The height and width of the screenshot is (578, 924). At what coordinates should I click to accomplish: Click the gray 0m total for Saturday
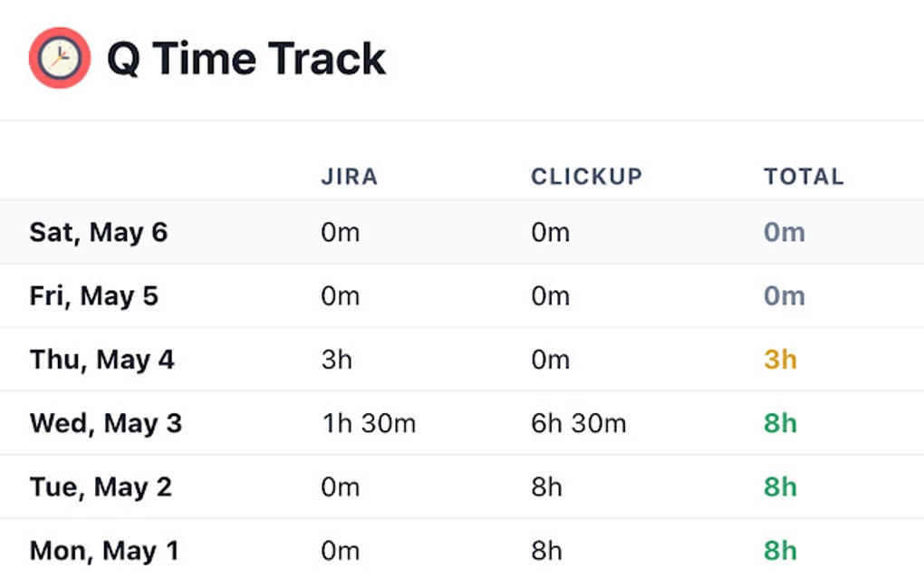coord(783,232)
